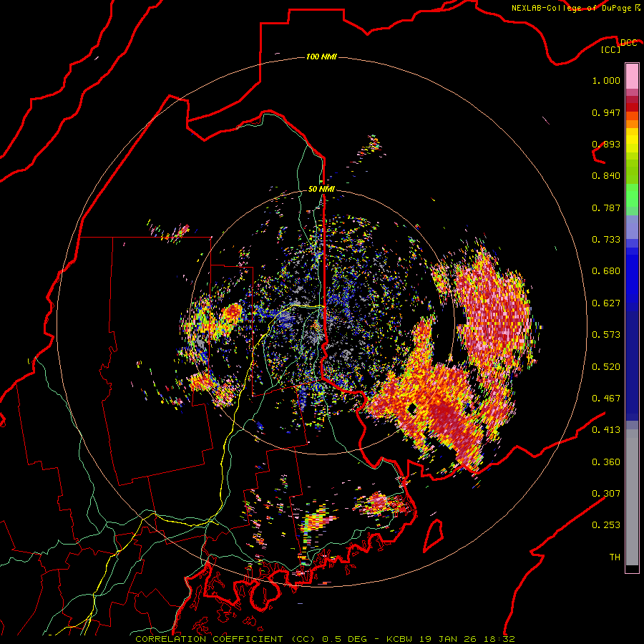Viewport: 644px width, 644px height.
Task: Click the 0.840 legend value
Action: coord(606,176)
